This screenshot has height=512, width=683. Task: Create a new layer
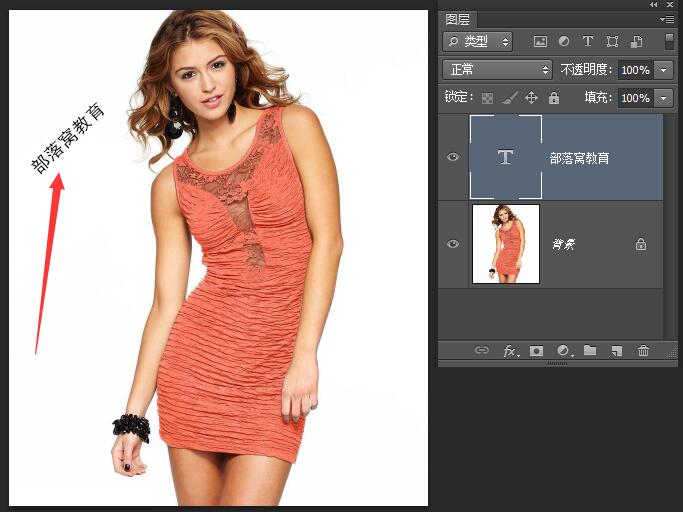pos(617,351)
